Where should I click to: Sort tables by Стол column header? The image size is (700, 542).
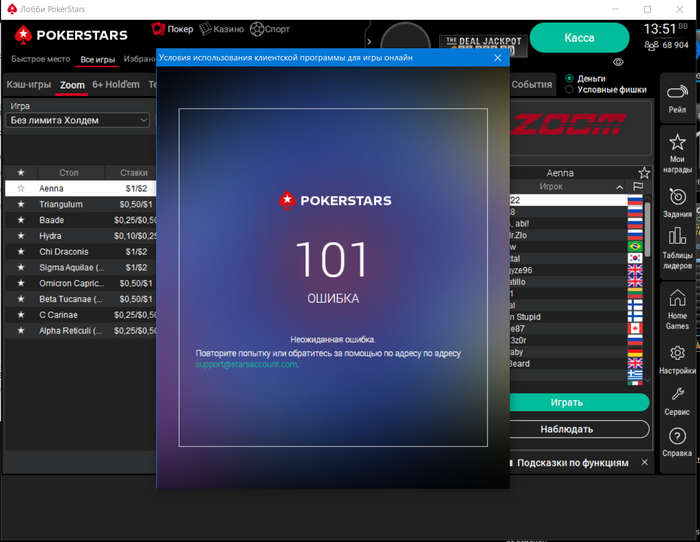69,173
